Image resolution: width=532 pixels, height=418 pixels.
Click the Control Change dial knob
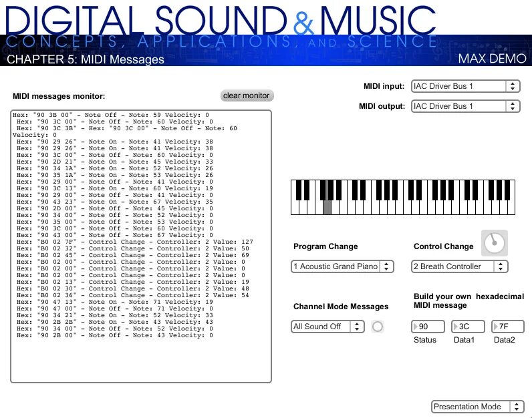click(495, 243)
